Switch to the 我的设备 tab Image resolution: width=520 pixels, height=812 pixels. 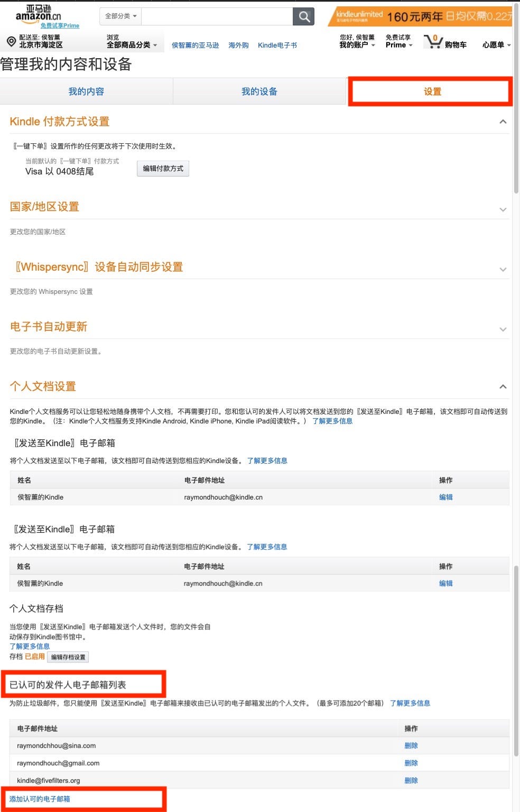pyautogui.click(x=259, y=91)
